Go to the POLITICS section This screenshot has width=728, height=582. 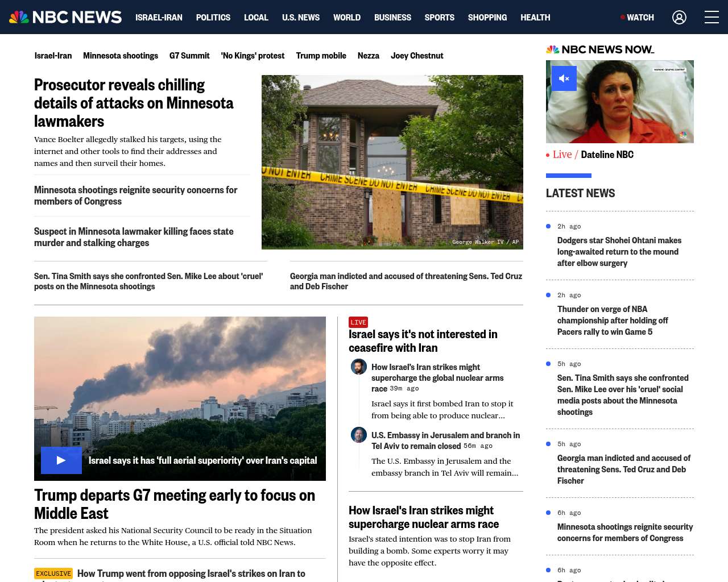213,18
